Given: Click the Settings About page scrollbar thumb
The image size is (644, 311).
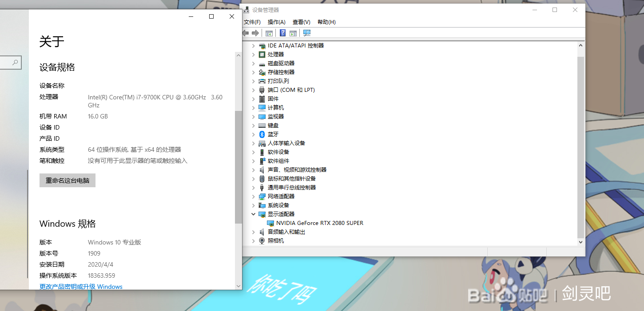Looking at the screenshot, I should (x=239, y=167).
